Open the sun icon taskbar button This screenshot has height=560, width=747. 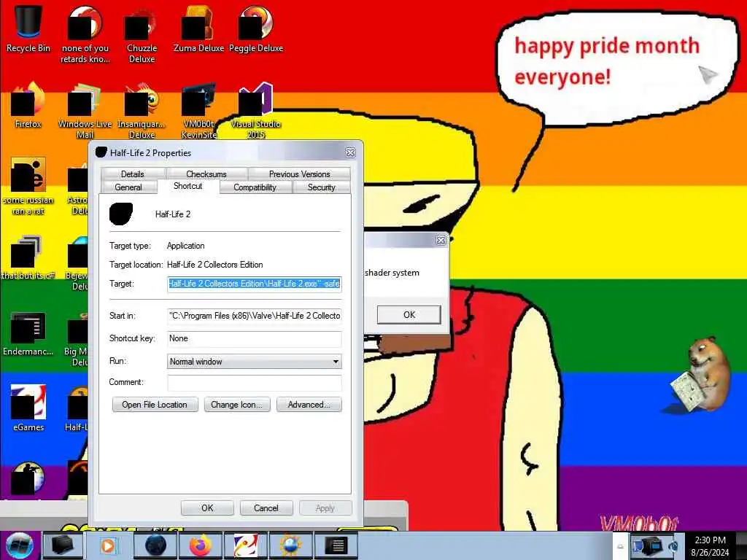coord(291,545)
